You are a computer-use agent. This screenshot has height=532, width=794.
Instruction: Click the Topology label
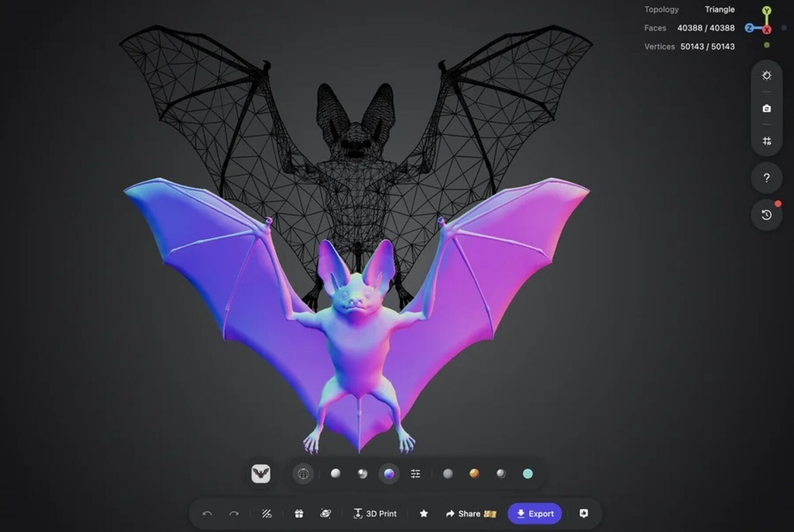coord(661,9)
